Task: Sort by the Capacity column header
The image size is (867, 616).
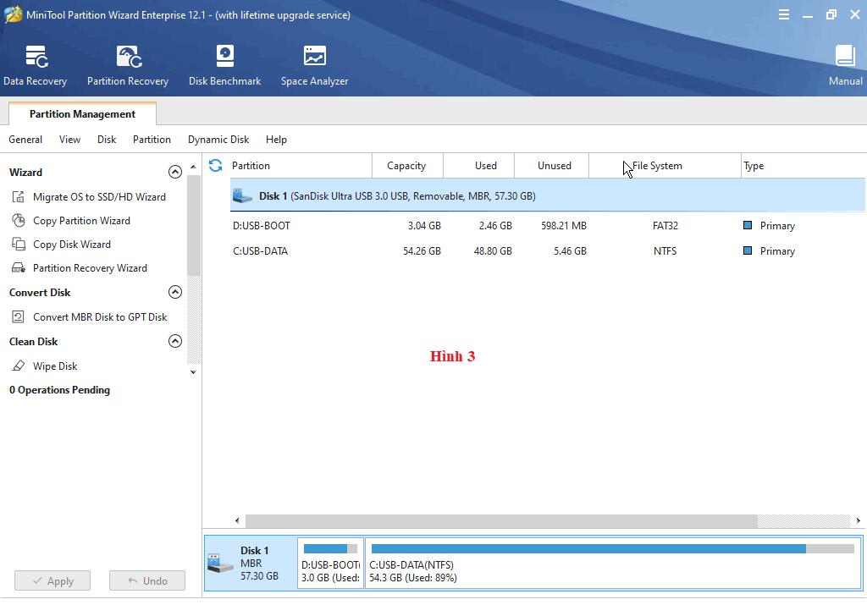Action: coord(406,166)
